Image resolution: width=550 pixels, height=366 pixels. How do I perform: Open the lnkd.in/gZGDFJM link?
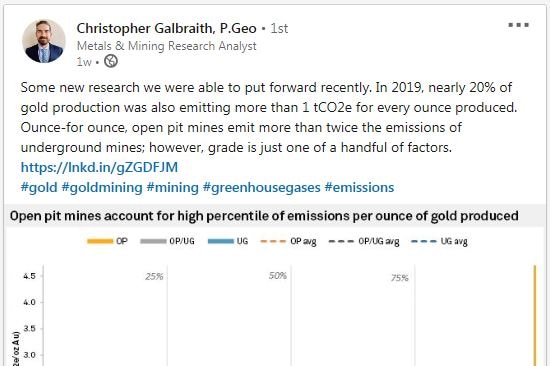pos(99,167)
